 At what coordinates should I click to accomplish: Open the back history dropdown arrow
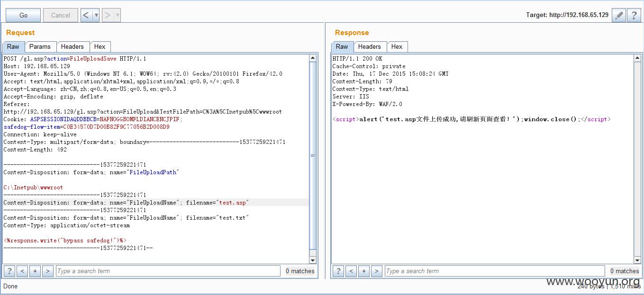96,15
